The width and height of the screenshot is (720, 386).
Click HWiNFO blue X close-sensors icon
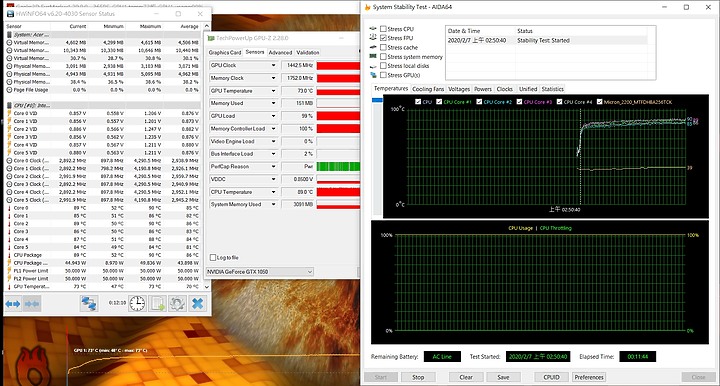point(197,304)
